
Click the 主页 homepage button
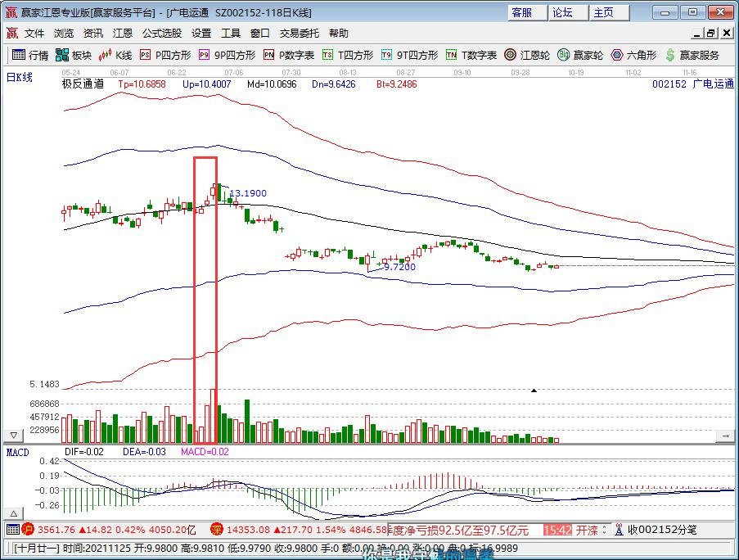pyautogui.click(x=604, y=12)
